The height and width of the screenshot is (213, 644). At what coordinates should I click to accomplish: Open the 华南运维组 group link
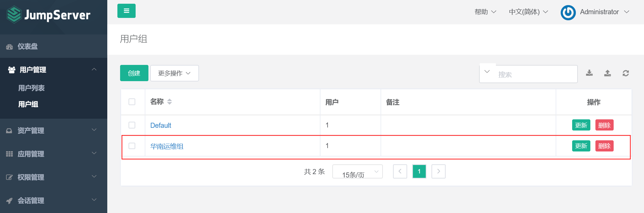point(167,146)
